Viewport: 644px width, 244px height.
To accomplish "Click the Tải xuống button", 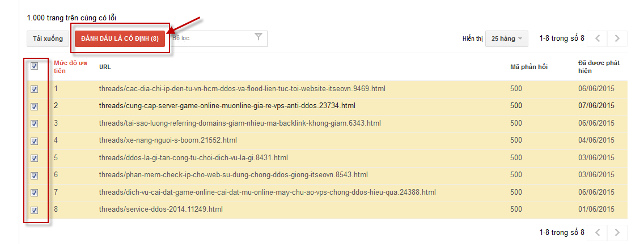I will tap(48, 38).
